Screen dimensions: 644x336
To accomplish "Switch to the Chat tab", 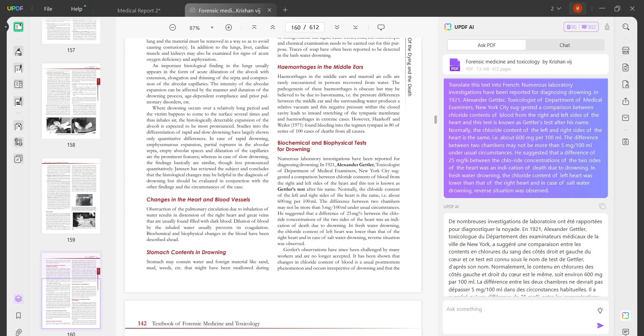I will 565,45.
